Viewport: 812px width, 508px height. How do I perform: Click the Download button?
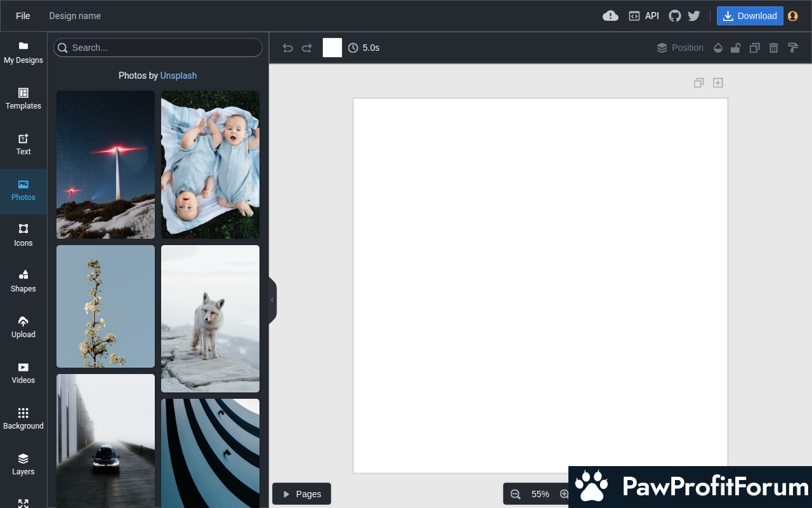pyautogui.click(x=750, y=16)
